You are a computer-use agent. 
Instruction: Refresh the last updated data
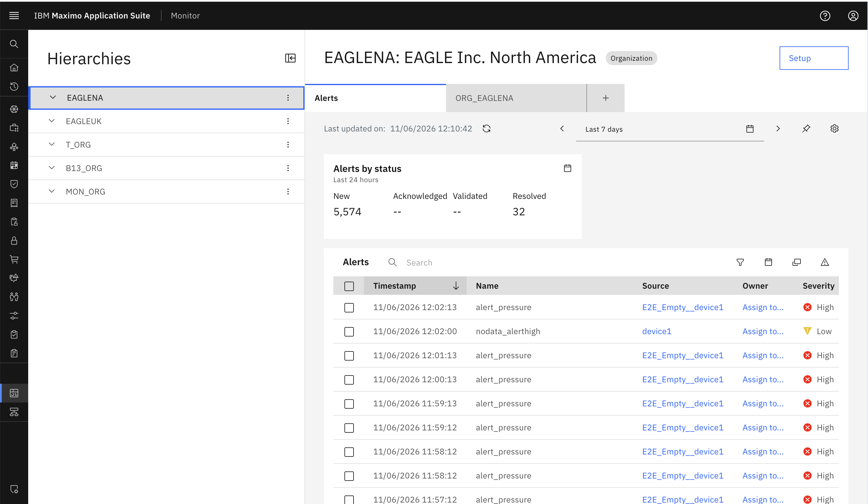coord(486,129)
